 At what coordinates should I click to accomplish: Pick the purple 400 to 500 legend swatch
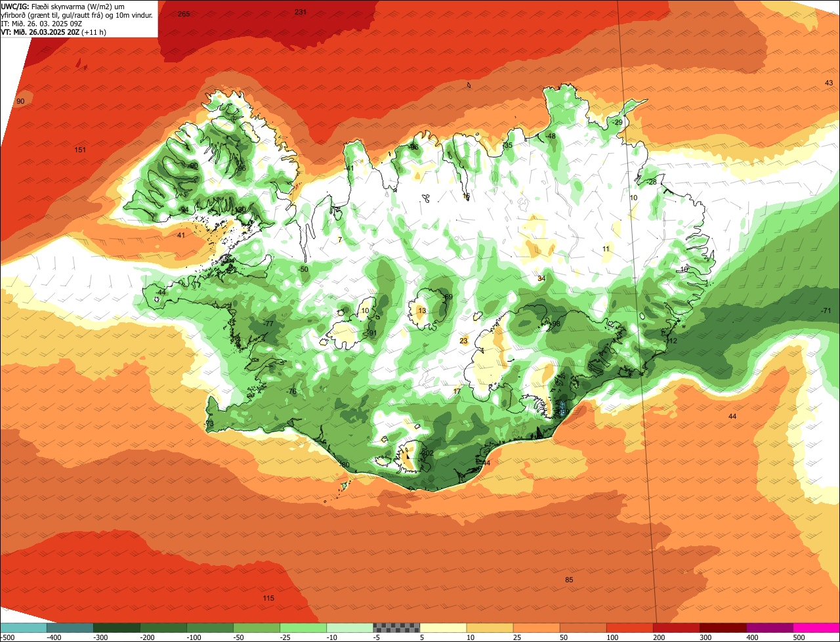[x=769, y=628]
